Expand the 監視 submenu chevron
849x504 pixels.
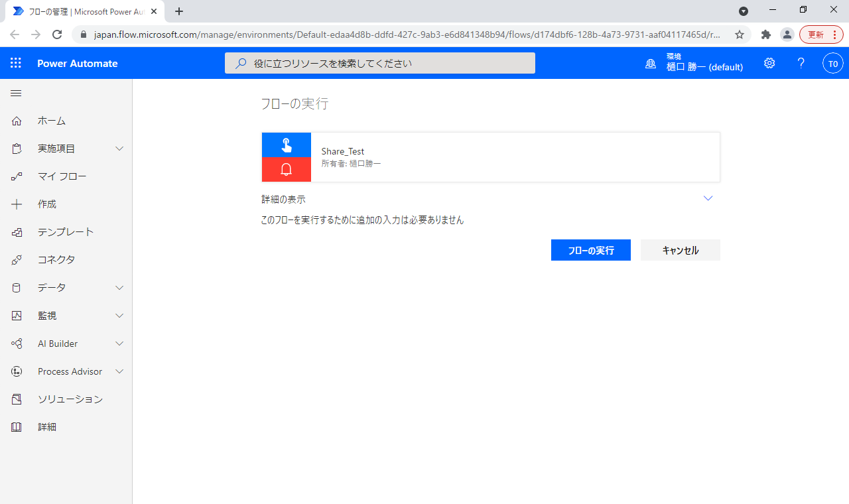pyautogui.click(x=119, y=316)
